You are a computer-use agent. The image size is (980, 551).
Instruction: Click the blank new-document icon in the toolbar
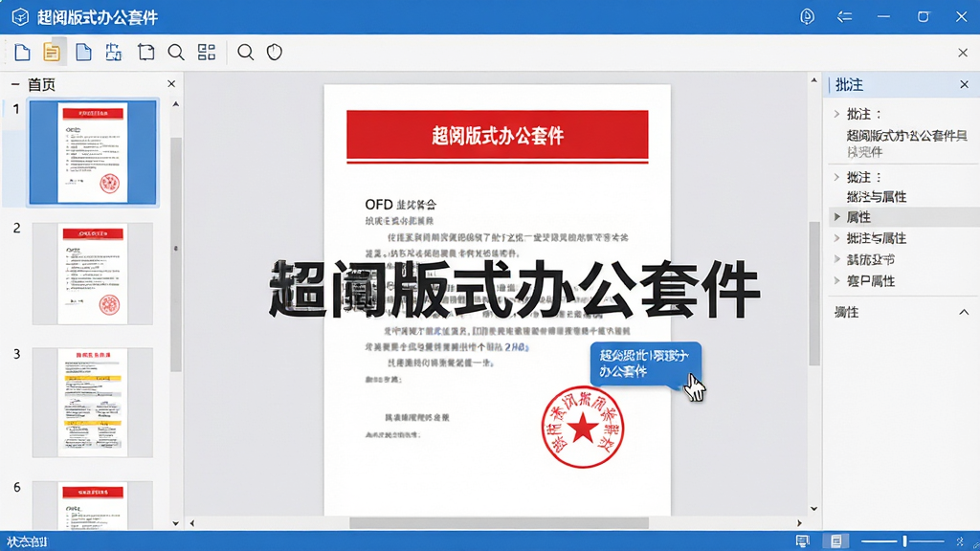point(22,53)
